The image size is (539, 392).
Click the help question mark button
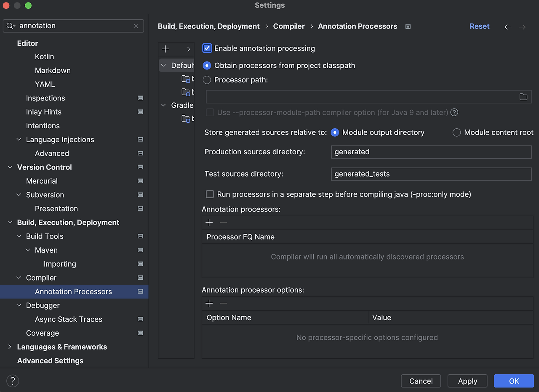(x=13, y=381)
